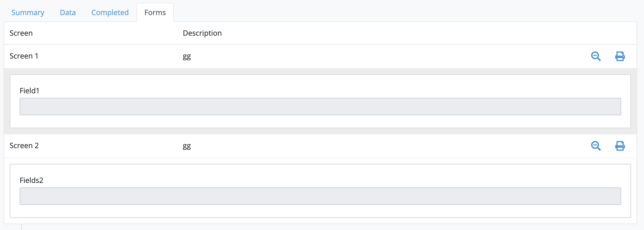
Task: Click the Screen 2 zoom-out magnifier icon
Action: point(596,146)
